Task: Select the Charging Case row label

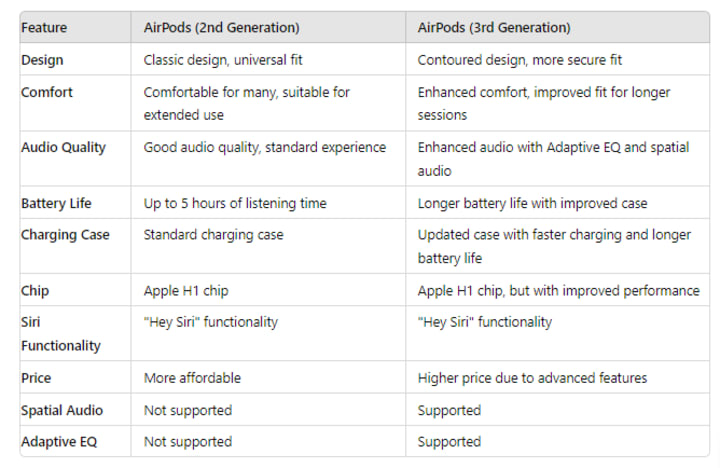Action: point(65,235)
